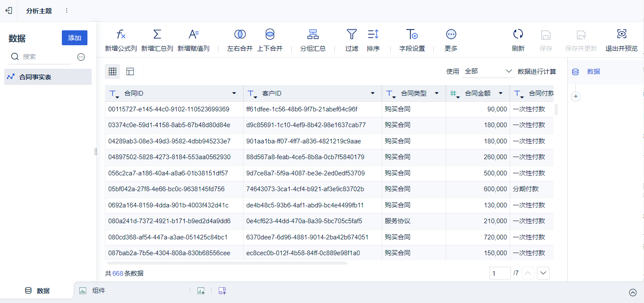Apply the 过滤 filter funnel icon
Screen dimensions: 644x303
(x=351, y=35)
